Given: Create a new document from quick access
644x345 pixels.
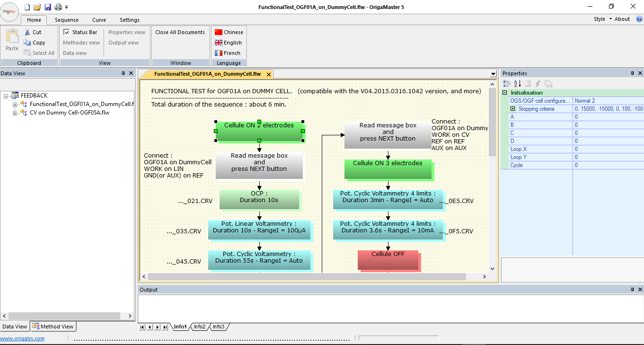Looking at the screenshot, I should coord(27,7).
